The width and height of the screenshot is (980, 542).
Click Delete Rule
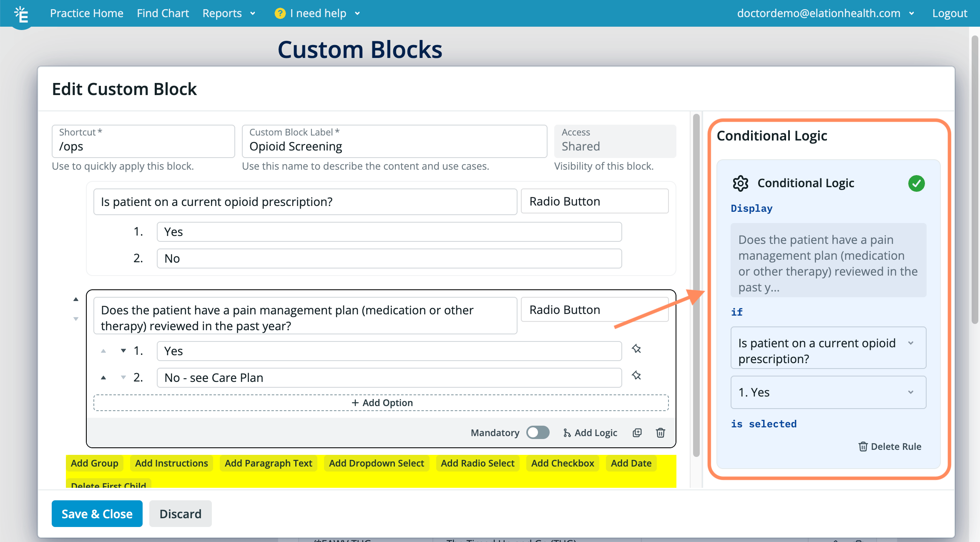click(890, 447)
